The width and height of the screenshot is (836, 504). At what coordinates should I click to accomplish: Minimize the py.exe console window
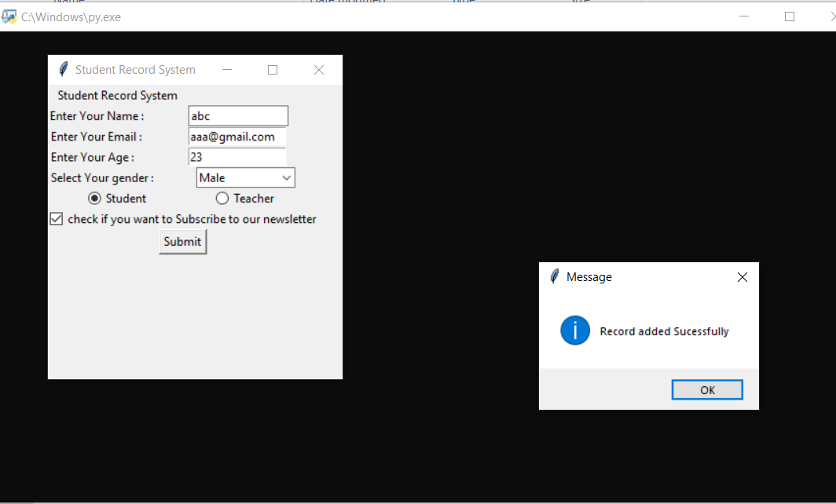coord(742,16)
